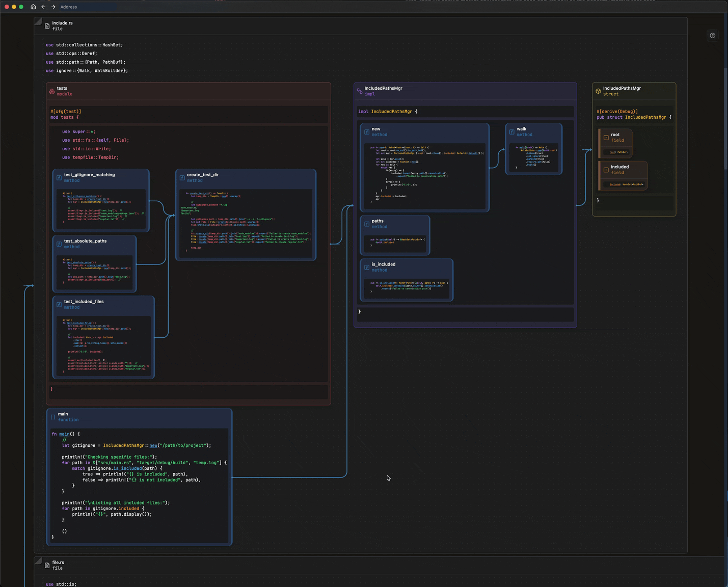Select the create_test_dir method node header
The height and width of the screenshot is (587, 728).
(203, 175)
